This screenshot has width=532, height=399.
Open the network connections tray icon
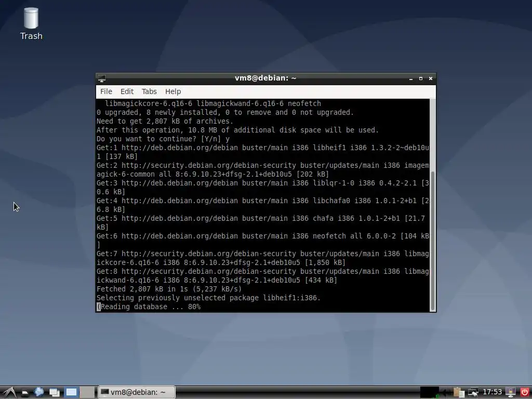[x=473, y=392]
